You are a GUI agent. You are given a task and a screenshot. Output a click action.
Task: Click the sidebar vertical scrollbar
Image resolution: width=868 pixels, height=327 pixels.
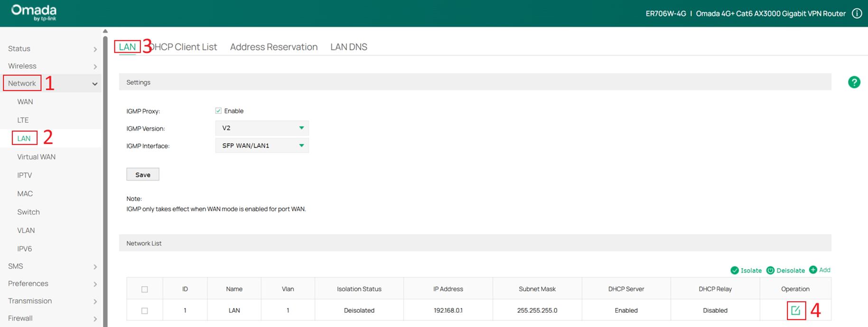coord(105,180)
